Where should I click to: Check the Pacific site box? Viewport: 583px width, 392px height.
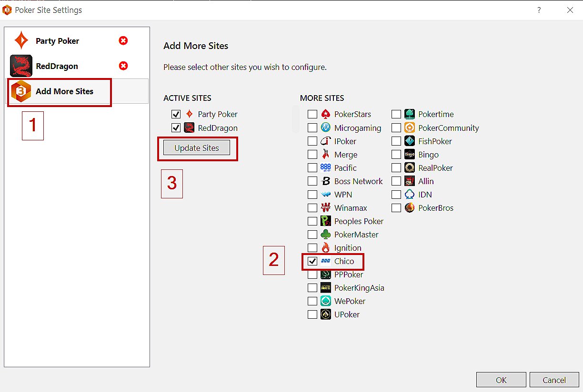[x=312, y=167]
